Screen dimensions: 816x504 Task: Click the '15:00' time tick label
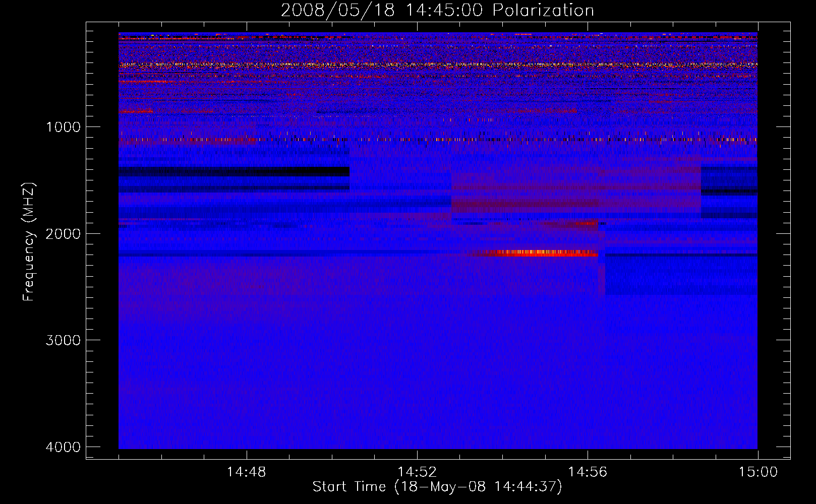758,472
